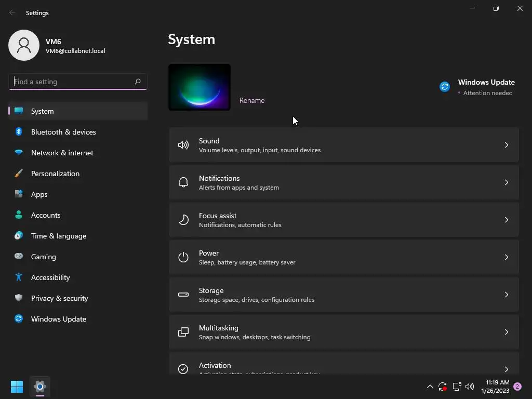This screenshot has width=532, height=399.
Task: Click the search magnifier icon
Action: 137,82
